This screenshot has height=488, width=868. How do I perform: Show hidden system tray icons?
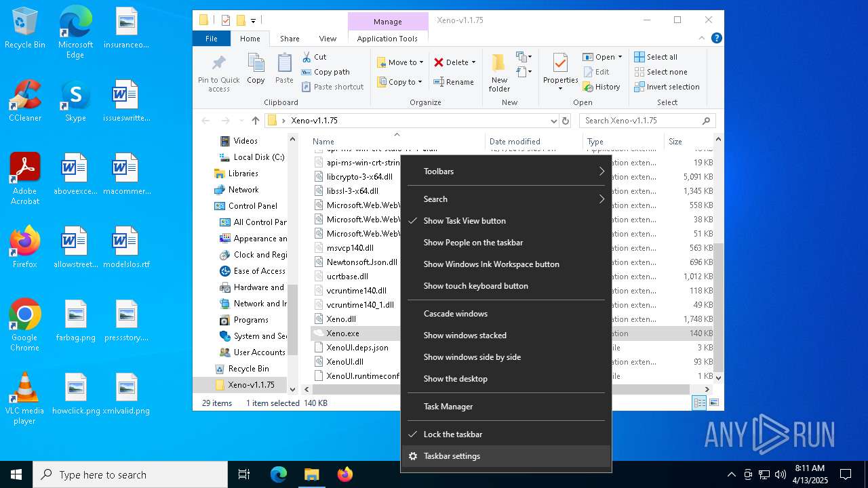pyautogui.click(x=731, y=474)
